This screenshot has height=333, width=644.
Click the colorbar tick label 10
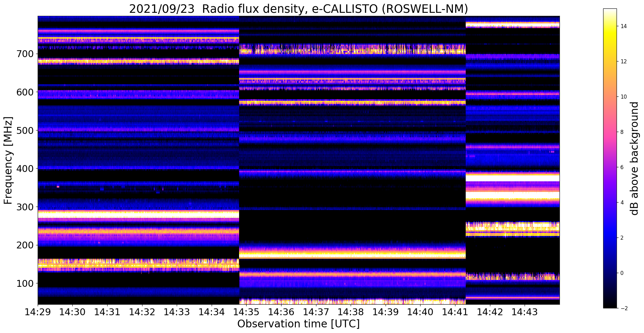(x=624, y=97)
